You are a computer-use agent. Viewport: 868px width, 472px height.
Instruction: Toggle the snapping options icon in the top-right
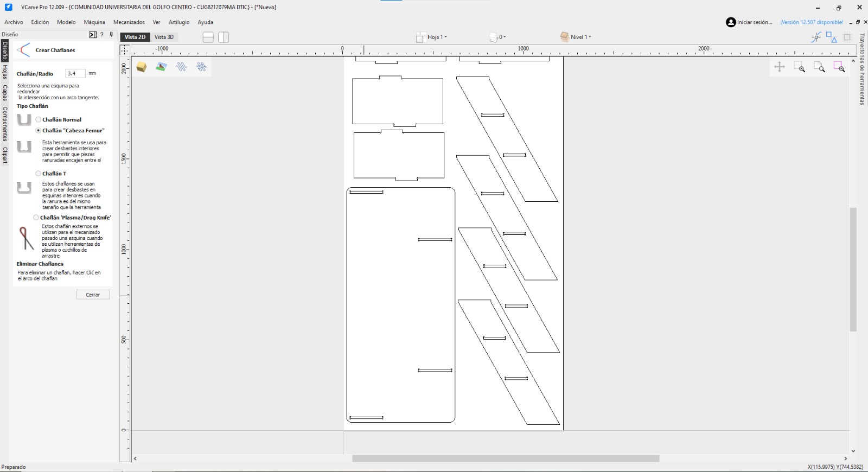point(816,37)
